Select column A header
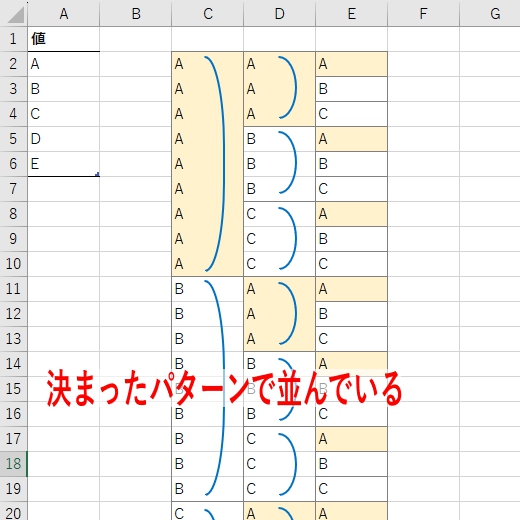Screen dimensions: 520x520 click(64, 13)
